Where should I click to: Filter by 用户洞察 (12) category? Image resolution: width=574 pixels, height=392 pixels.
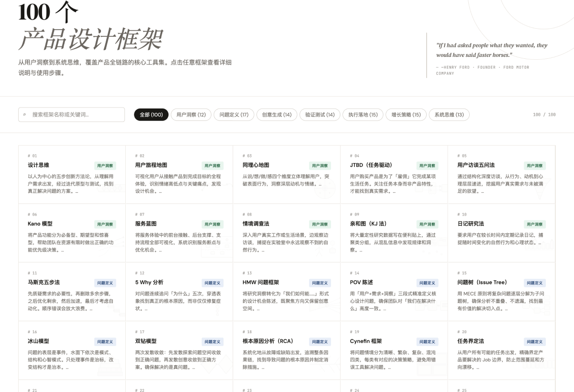191,115
